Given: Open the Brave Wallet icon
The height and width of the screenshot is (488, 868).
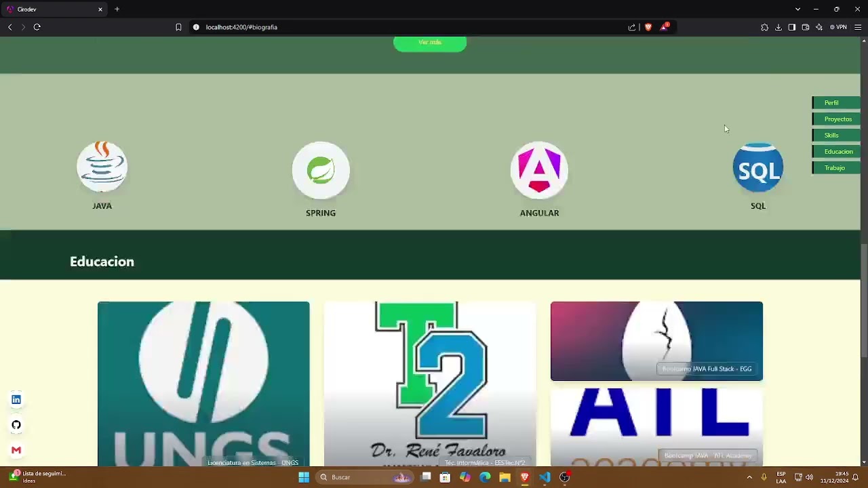Looking at the screenshot, I should click(x=805, y=27).
